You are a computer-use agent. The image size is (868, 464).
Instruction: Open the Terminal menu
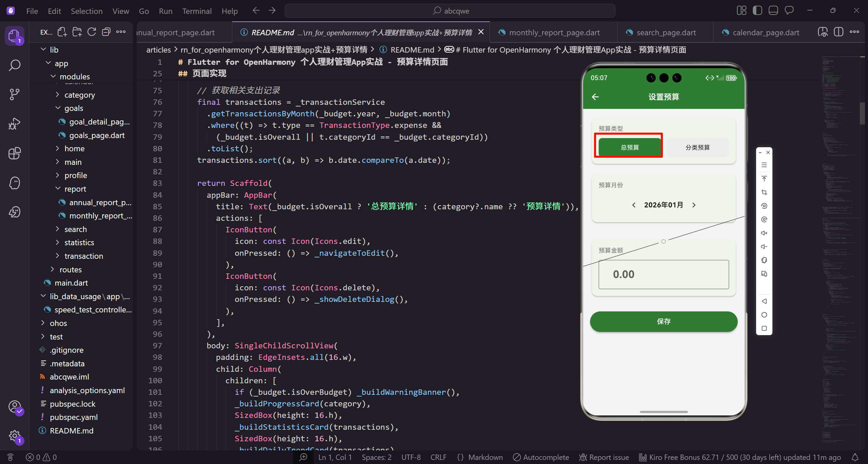pos(197,11)
